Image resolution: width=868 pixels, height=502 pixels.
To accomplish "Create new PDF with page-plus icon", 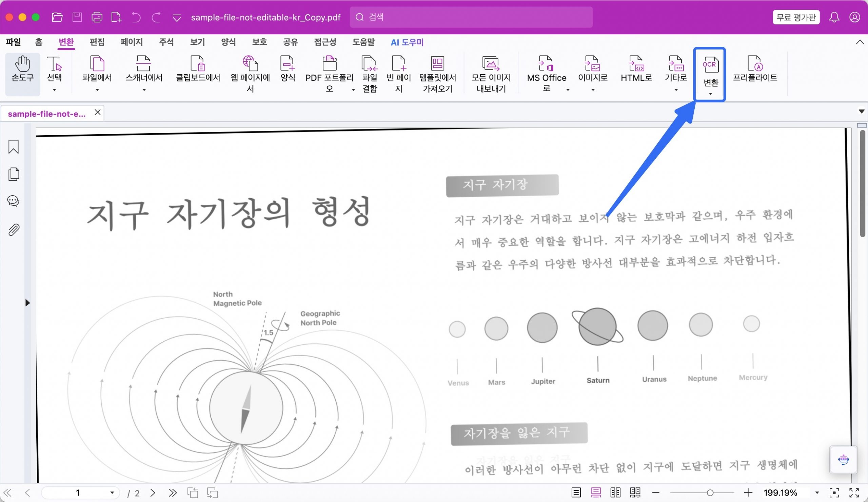I will tap(116, 17).
